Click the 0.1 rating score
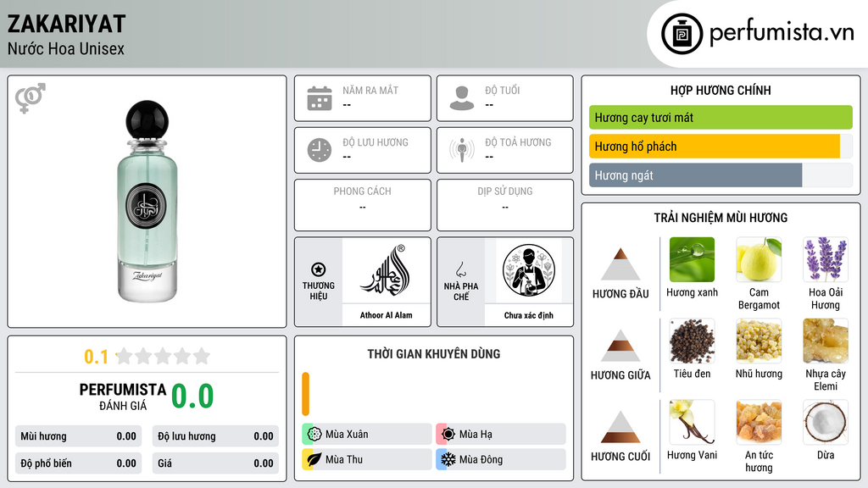868x488 pixels. [x=96, y=357]
